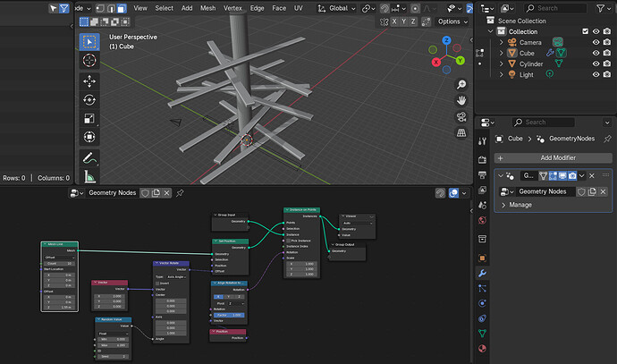Click the X axis on navigation gizmo

pyautogui.click(x=436, y=62)
